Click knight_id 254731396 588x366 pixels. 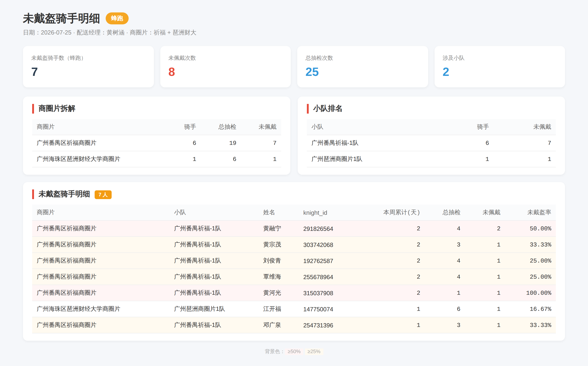pyautogui.click(x=318, y=325)
